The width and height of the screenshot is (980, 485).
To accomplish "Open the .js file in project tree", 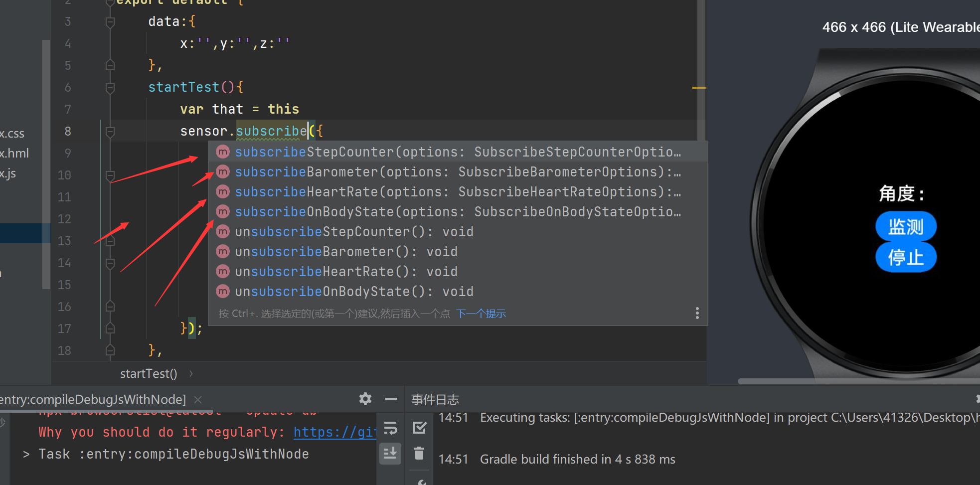I will point(8,173).
